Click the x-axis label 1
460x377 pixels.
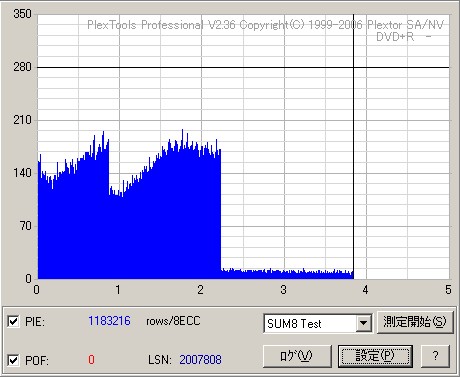click(x=118, y=290)
